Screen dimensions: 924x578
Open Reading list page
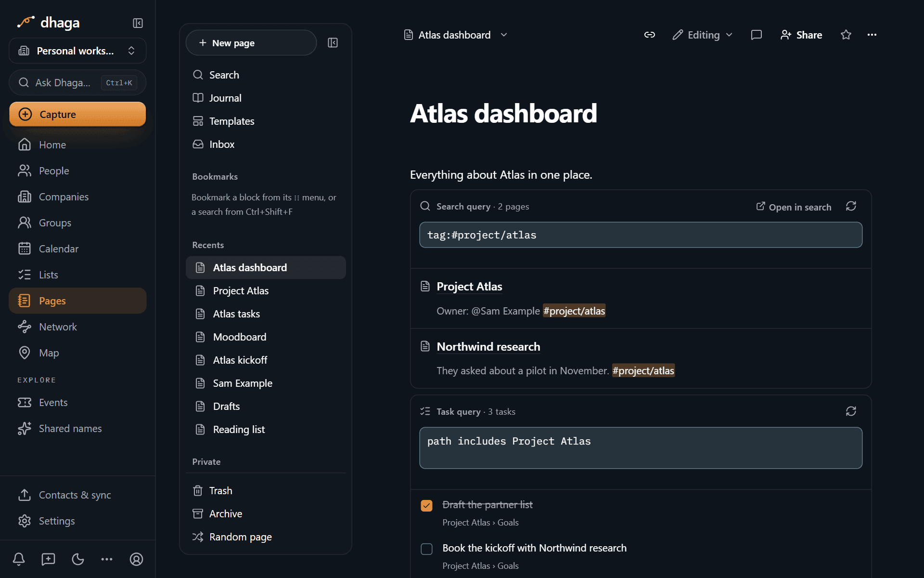(266, 429)
